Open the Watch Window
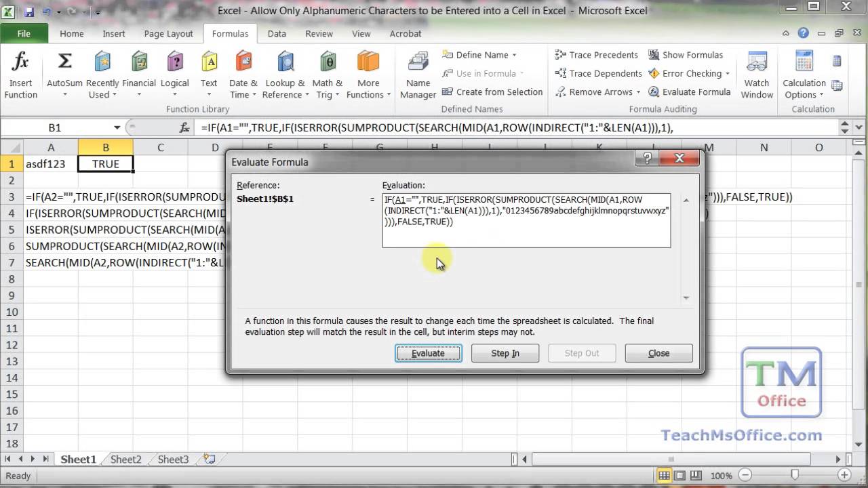 click(757, 75)
